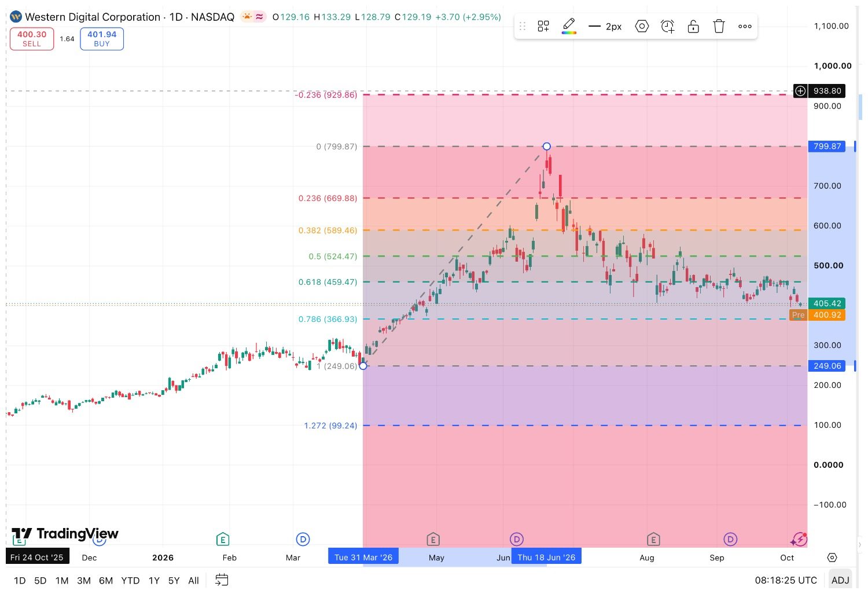Delete the drawing with trash icon
The image size is (868, 594).
[719, 26]
